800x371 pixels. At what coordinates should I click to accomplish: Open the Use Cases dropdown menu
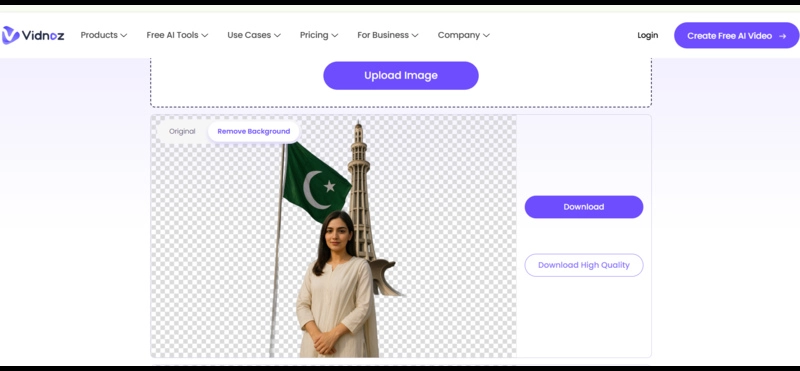tap(254, 35)
